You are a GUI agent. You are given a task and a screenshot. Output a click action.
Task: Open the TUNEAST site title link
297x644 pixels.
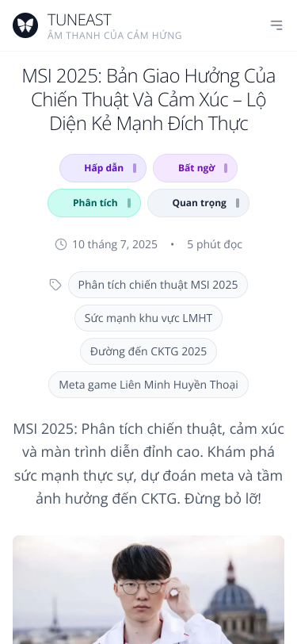click(x=79, y=20)
